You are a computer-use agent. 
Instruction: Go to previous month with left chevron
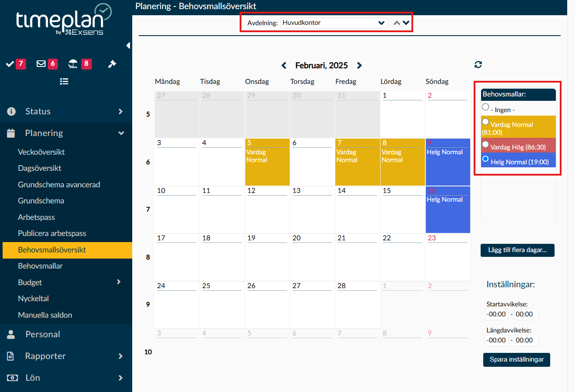[x=284, y=65]
